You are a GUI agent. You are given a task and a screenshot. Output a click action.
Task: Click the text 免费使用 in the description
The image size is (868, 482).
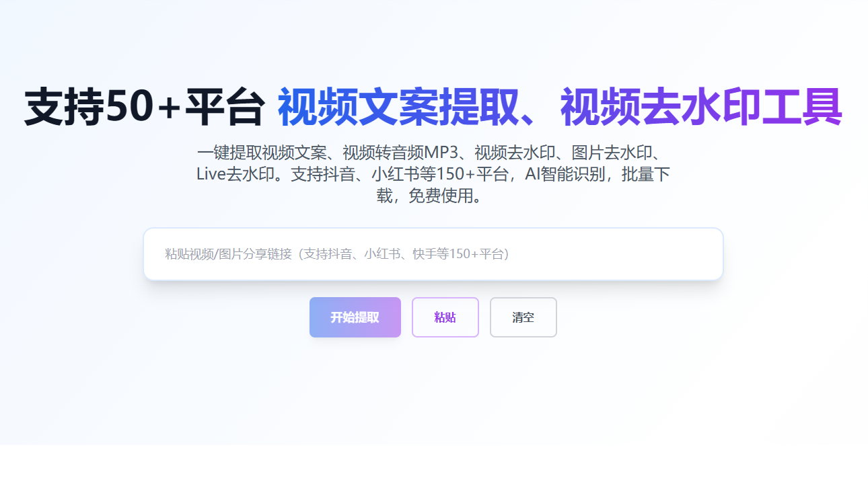[x=452, y=197]
